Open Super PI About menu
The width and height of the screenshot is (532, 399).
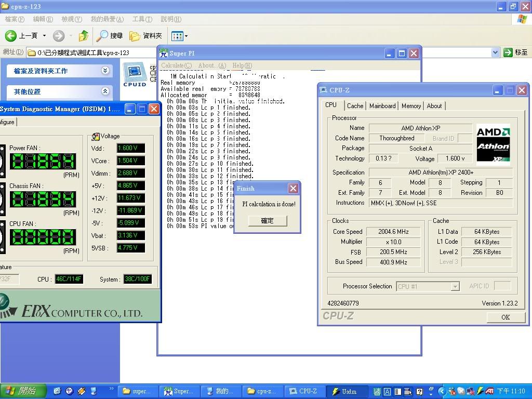212,65
